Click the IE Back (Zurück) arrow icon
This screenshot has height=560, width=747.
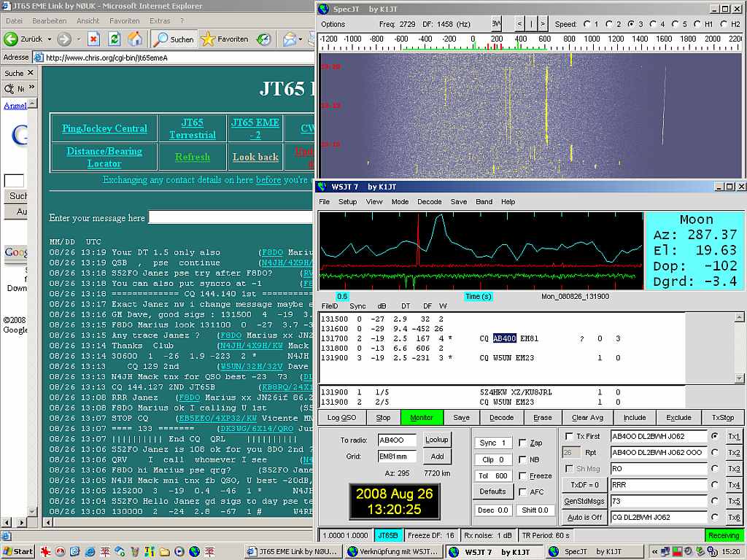click(10, 39)
